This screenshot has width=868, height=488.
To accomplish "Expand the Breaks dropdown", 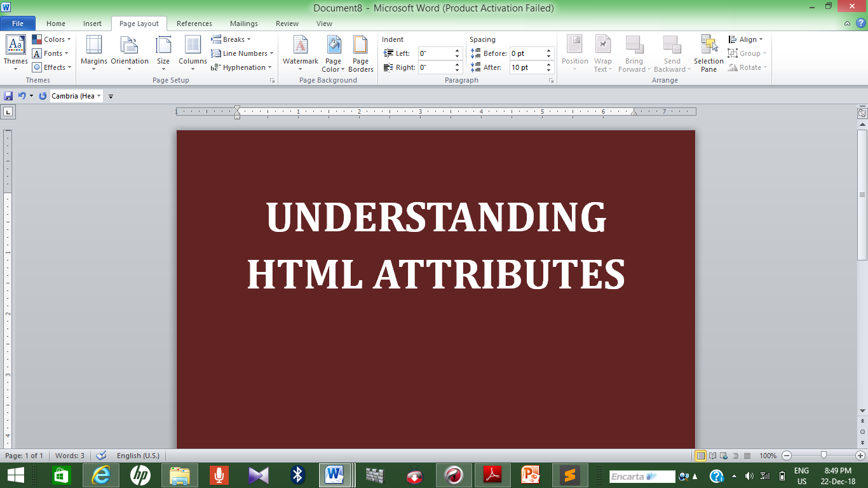I will point(233,39).
